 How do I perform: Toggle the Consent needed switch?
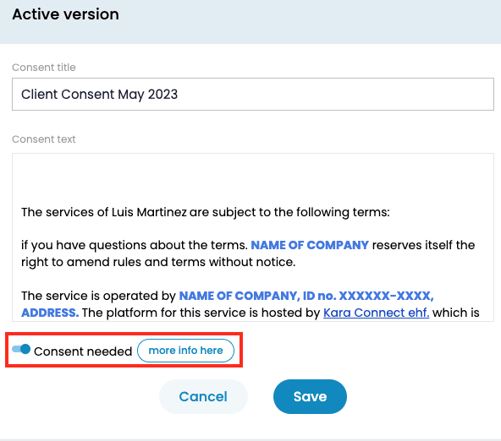(21, 349)
